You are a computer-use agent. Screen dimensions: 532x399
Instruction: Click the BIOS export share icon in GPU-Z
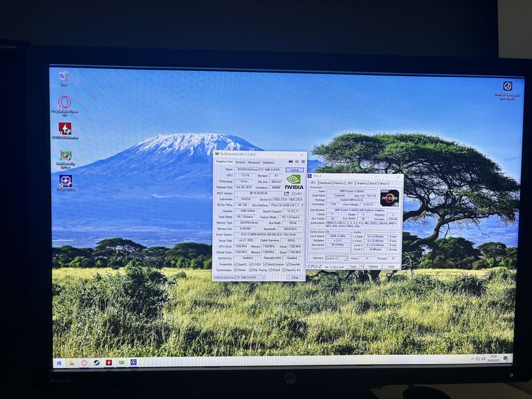pos(287,193)
